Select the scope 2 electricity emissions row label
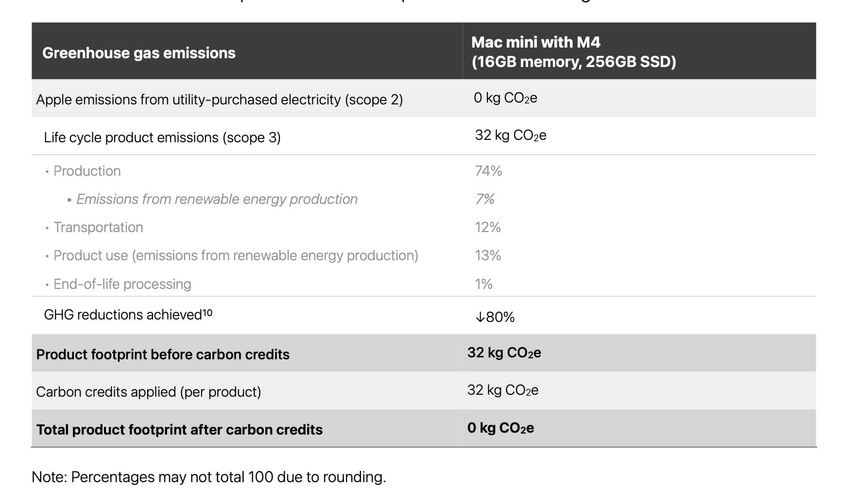858x504 pixels. (x=219, y=100)
